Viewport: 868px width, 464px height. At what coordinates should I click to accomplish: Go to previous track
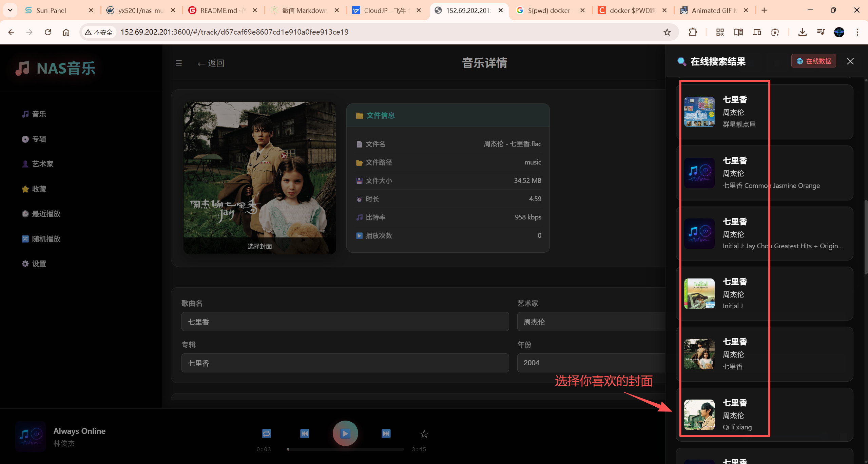(305, 433)
